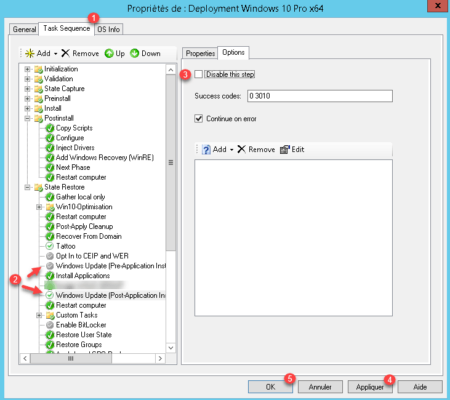This screenshot has width=450, height=400.
Task: Uncheck Continue on error checkbox
Action: [x=199, y=118]
